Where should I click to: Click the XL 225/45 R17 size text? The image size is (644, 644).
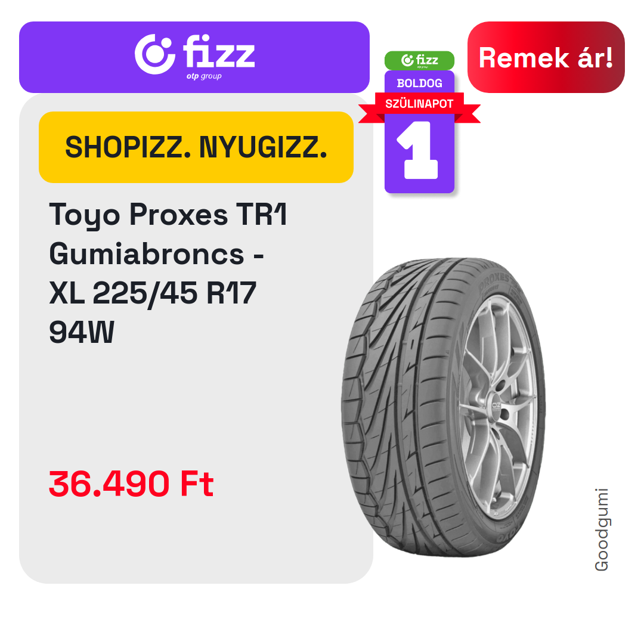[x=153, y=293]
